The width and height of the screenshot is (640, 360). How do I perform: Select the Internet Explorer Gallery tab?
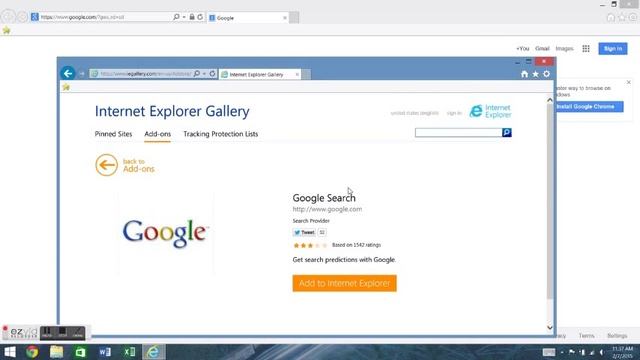point(259,74)
